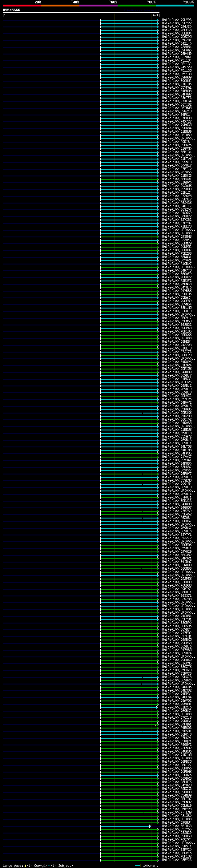The width and height of the screenshot is (197, 868).
Task: Click the UniRef100_Q54NW9 entry
Action: point(177,795)
